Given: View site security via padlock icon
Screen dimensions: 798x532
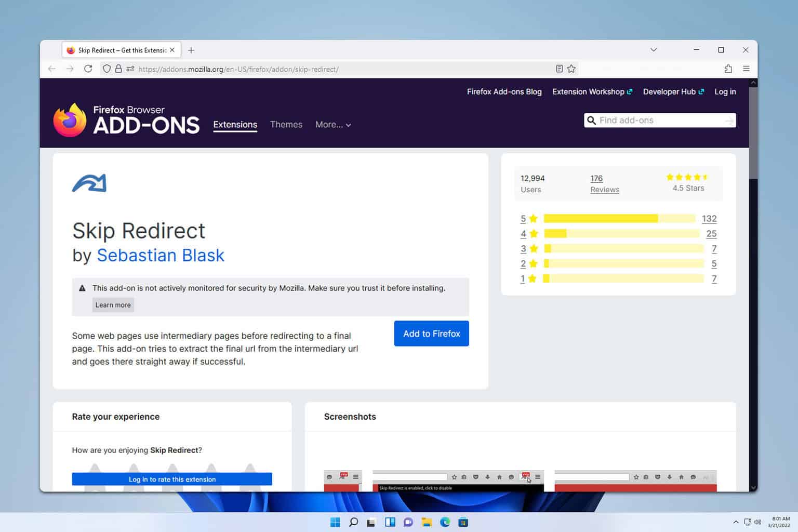Looking at the screenshot, I should click(118, 69).
